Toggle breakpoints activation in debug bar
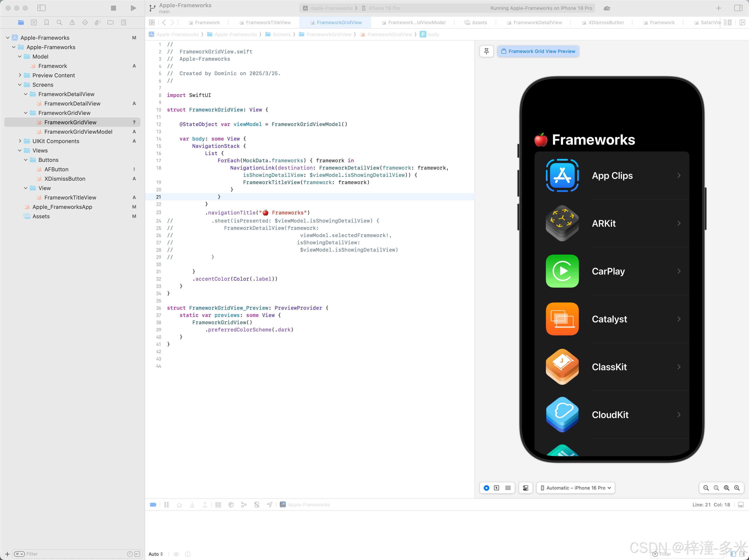Image resolution: width=749 pixels, height=560 pixels. tap(153, 505)
